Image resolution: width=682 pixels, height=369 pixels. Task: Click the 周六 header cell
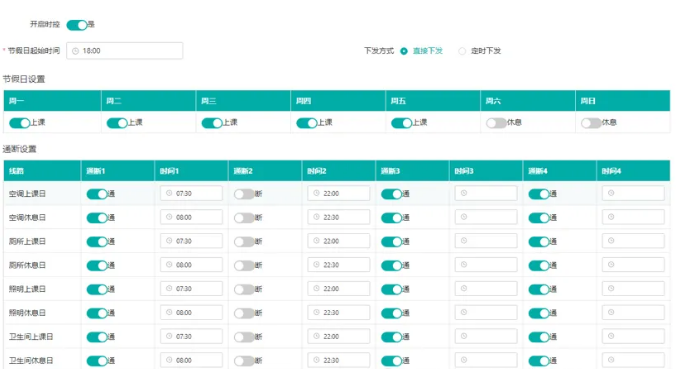pos(528,101)
